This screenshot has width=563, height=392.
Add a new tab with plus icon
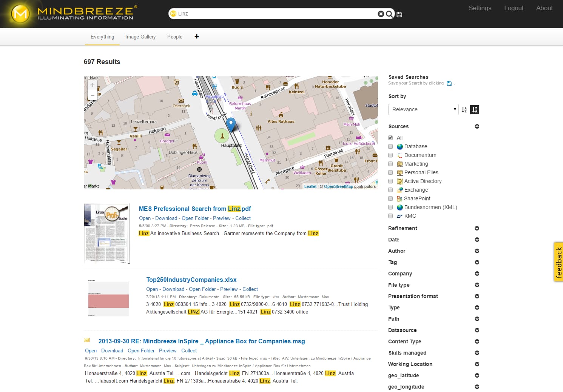197,37
